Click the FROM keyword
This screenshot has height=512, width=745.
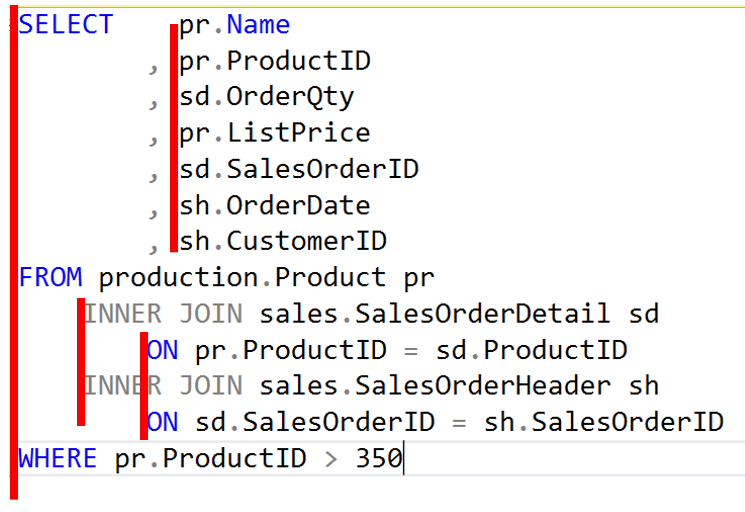tap(51, 277)
